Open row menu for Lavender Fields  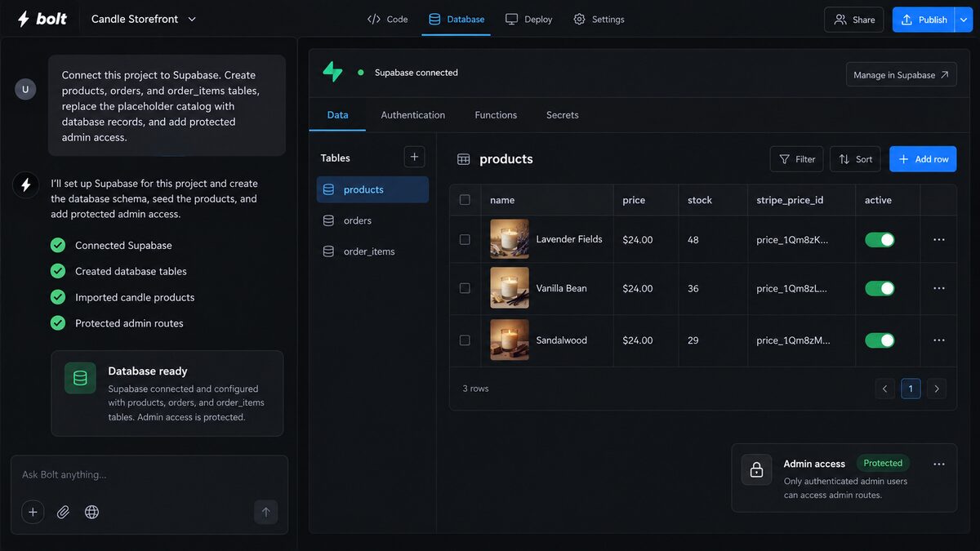pyautogui.click(x=938, y=239)
